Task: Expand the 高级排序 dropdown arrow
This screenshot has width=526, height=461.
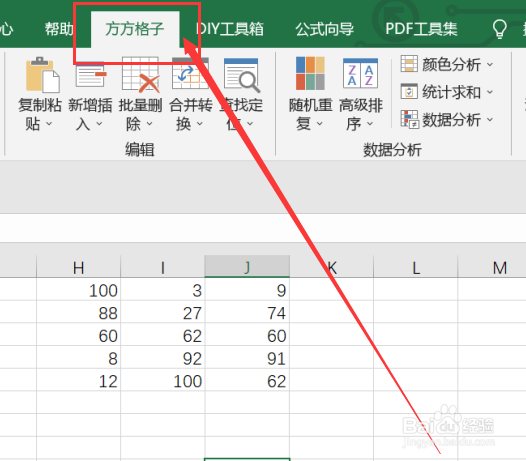Action: [x=370, y=124]
